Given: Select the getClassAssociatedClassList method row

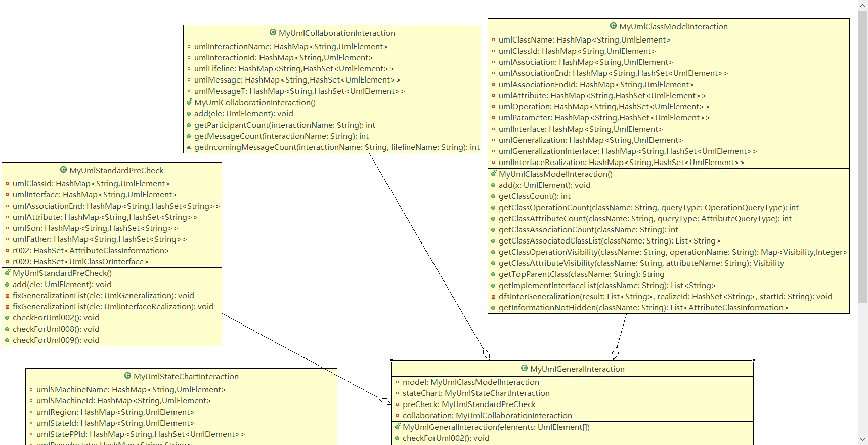Looking at the screenshot, I should point(610,241).
